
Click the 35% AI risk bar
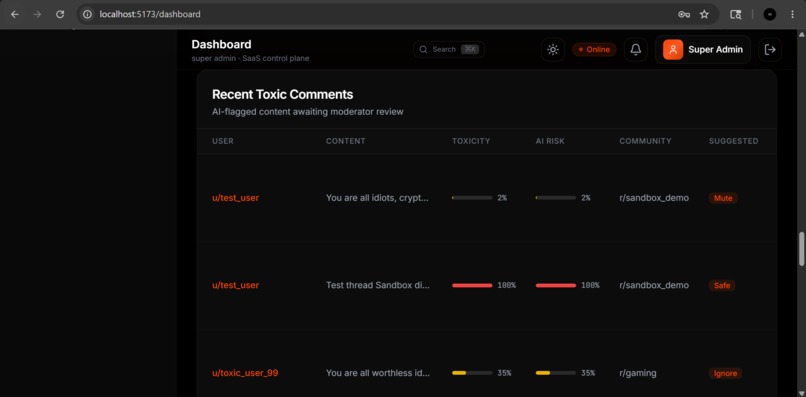tap(556, 373)
